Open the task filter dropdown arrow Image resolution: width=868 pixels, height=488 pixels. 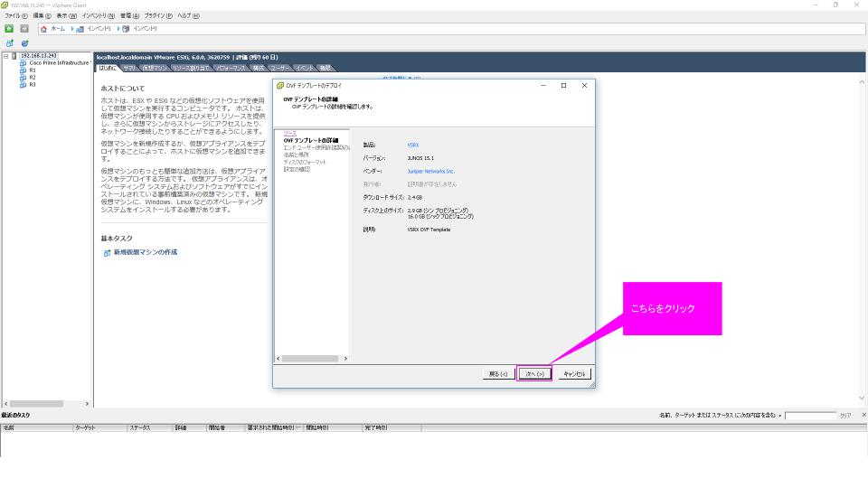pos(780,416)
